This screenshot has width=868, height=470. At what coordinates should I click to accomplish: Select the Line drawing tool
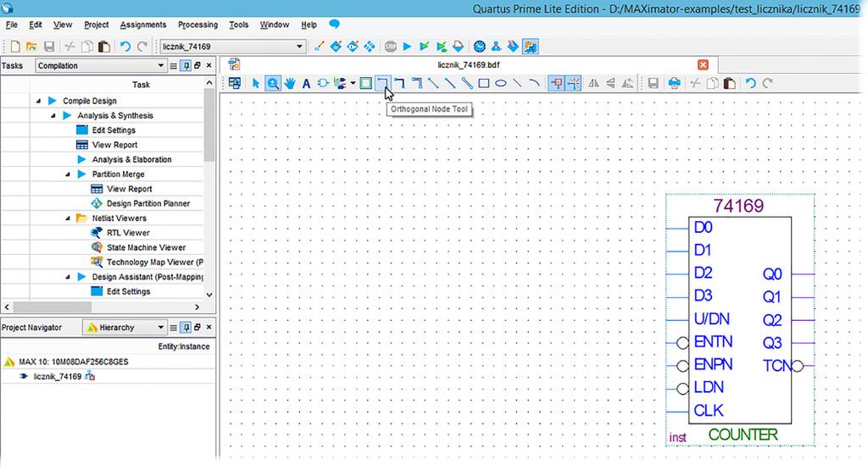point(517,84)
